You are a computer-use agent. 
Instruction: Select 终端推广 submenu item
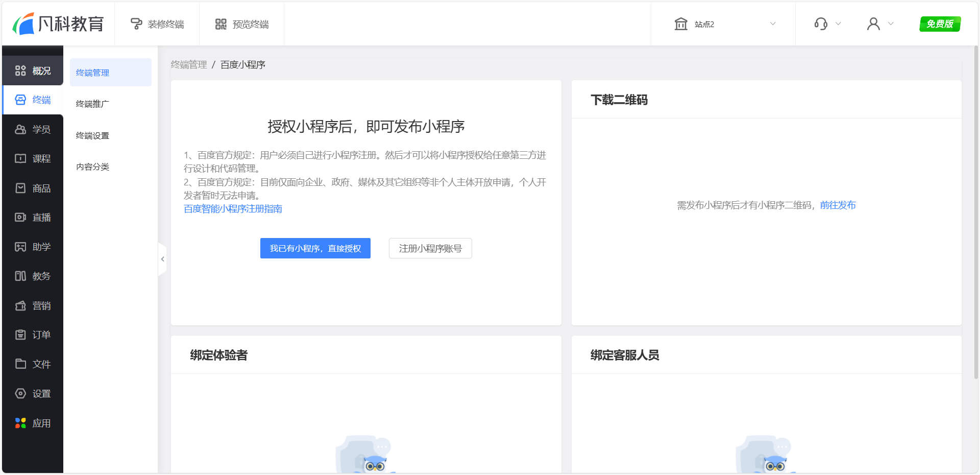point(92,104)
